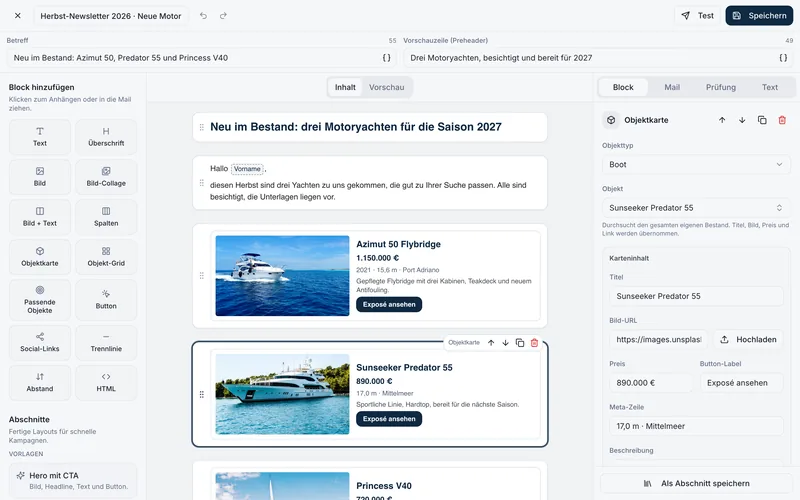This screenshot has height=500, width=800.
Task: Edit the Button-Label field
Action: coord(741,383)
